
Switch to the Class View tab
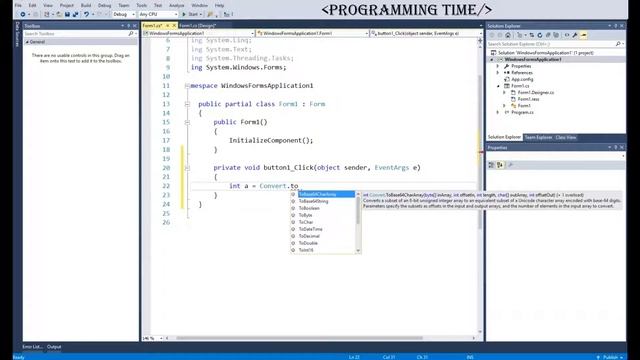pos(566,138)
